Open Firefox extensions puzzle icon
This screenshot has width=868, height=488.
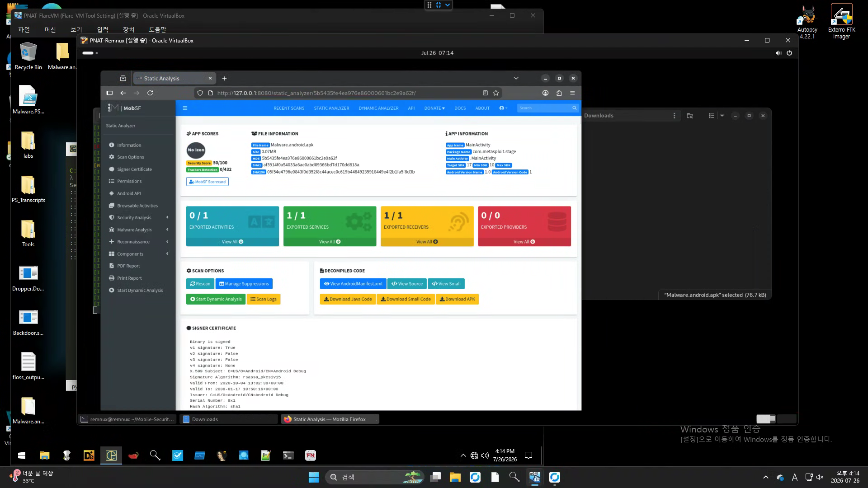559,93
